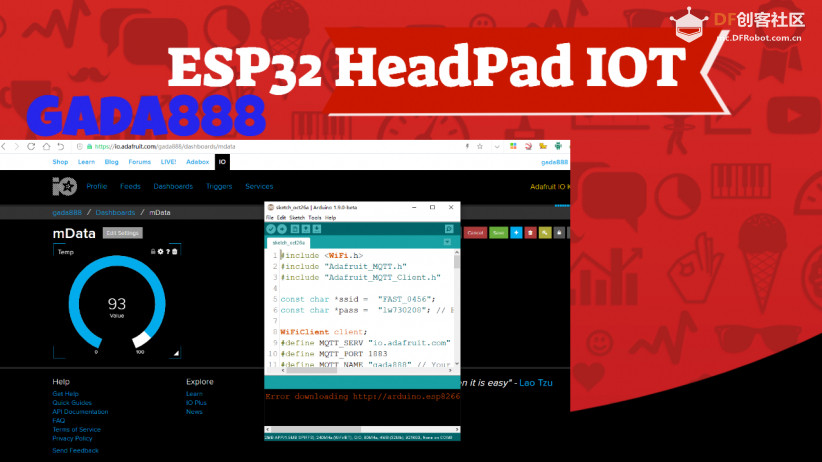Open the Adabox link
Screen dimensions: 822x462
(x=198, y=162)
